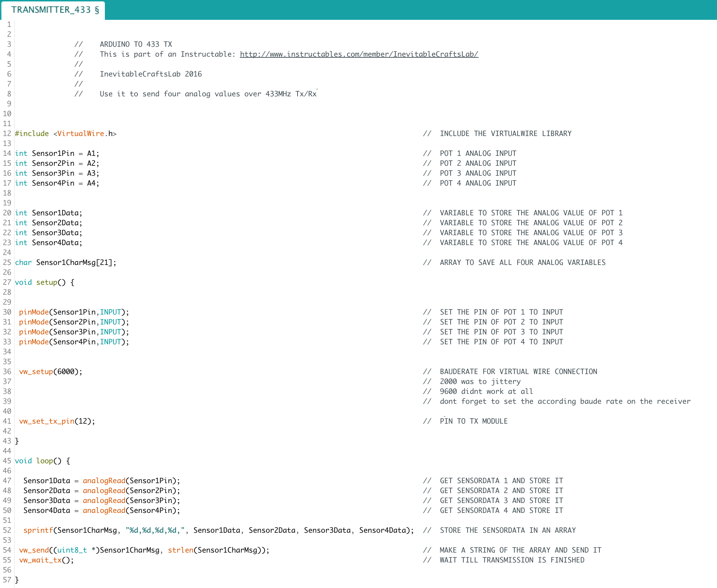Click the closing brace on line 57
The height and width of the screenshot is (588, 717).
tap(16, 579)
